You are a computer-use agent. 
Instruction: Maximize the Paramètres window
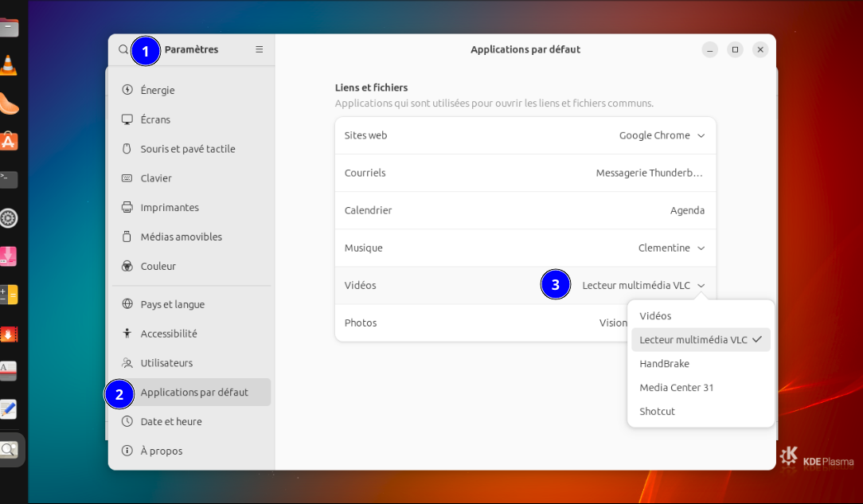pyautogui.click(x=735, y=49)
